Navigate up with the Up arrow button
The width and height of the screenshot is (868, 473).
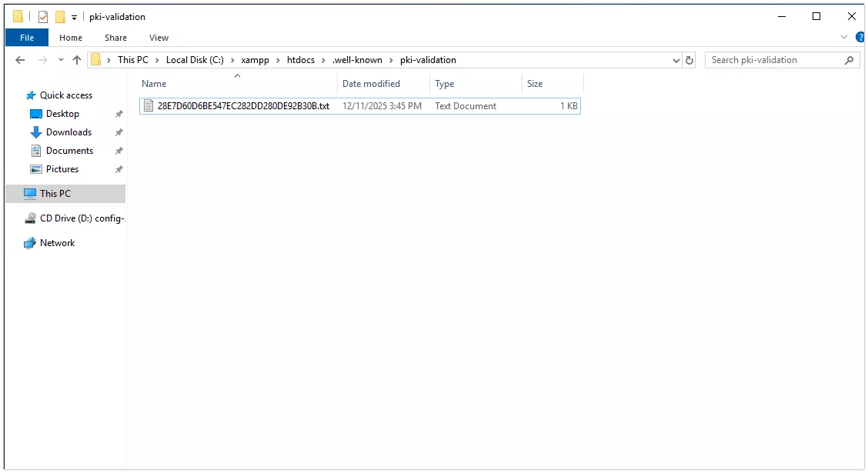[x=76, y=59]
